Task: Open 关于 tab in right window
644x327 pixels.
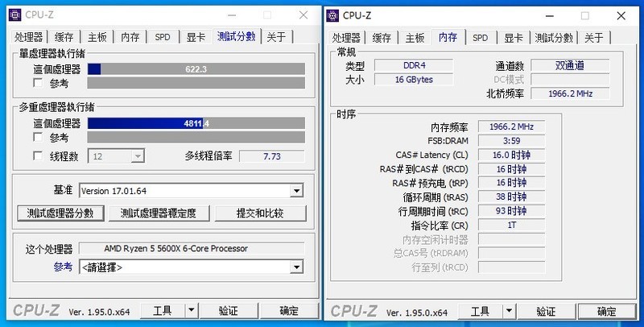Action: click(594, 38)
